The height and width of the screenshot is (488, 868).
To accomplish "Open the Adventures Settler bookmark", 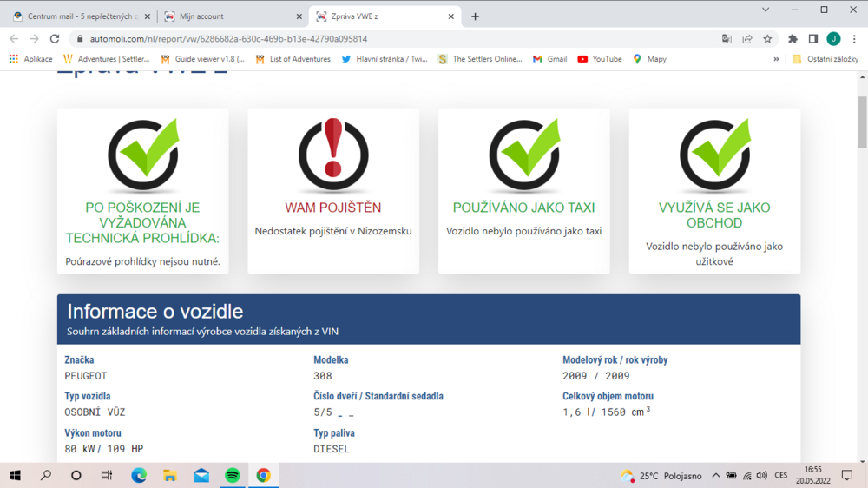I will (x=106, y=59).
